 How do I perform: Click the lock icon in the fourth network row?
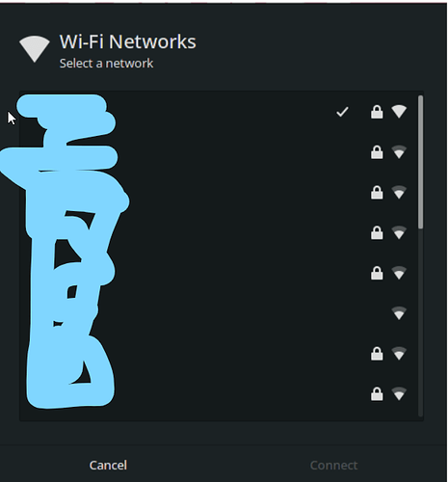377,232
